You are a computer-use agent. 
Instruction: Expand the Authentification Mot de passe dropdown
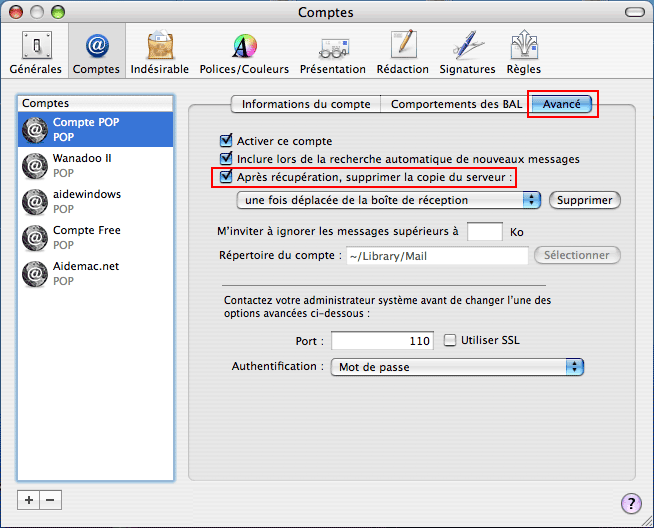point(458,367)
